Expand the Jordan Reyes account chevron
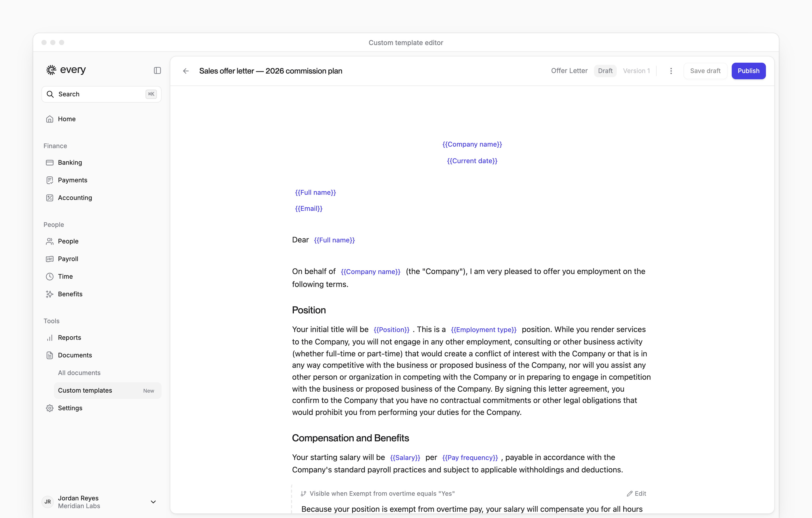 pos(153,502)
